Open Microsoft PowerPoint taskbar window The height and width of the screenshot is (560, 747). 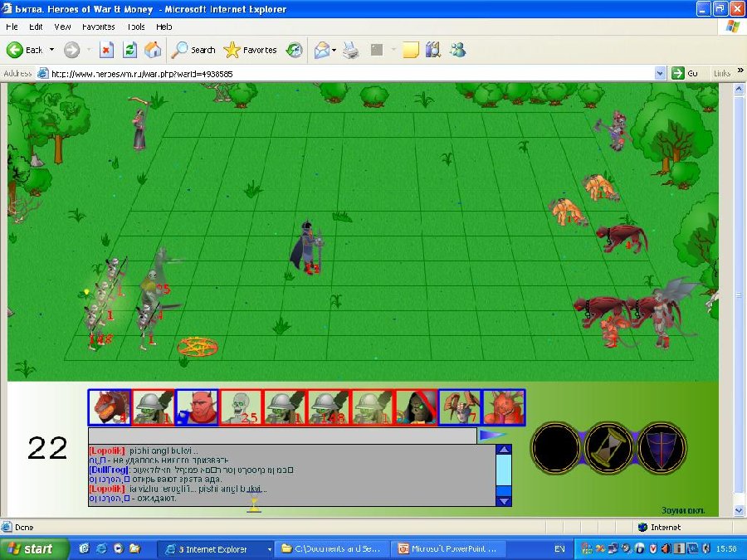click(x=449, y=549)
